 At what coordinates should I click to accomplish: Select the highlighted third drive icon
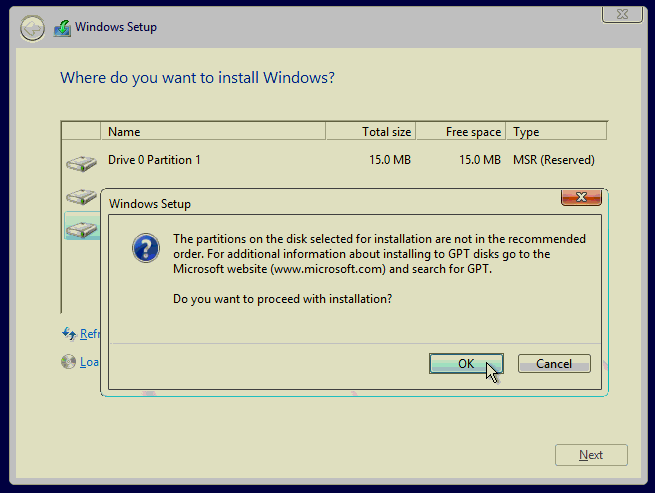click(x=81, y=227)
